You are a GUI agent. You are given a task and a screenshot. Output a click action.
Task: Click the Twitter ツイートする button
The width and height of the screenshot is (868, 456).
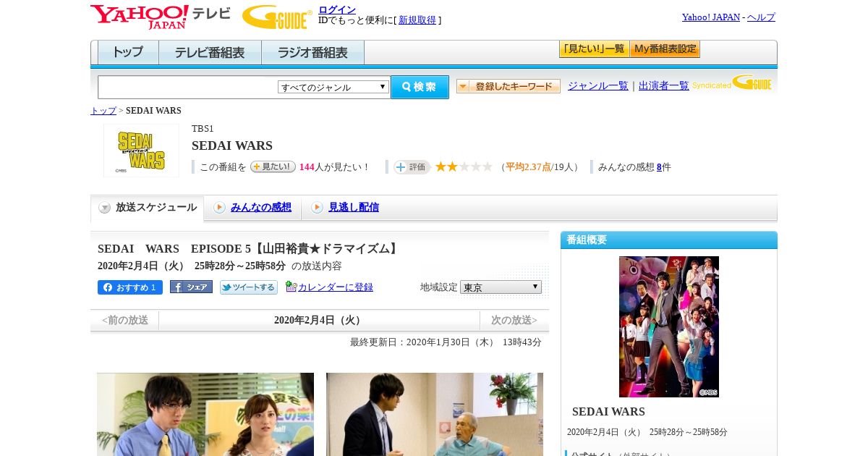pyautogui.click(x=249, y=287)
